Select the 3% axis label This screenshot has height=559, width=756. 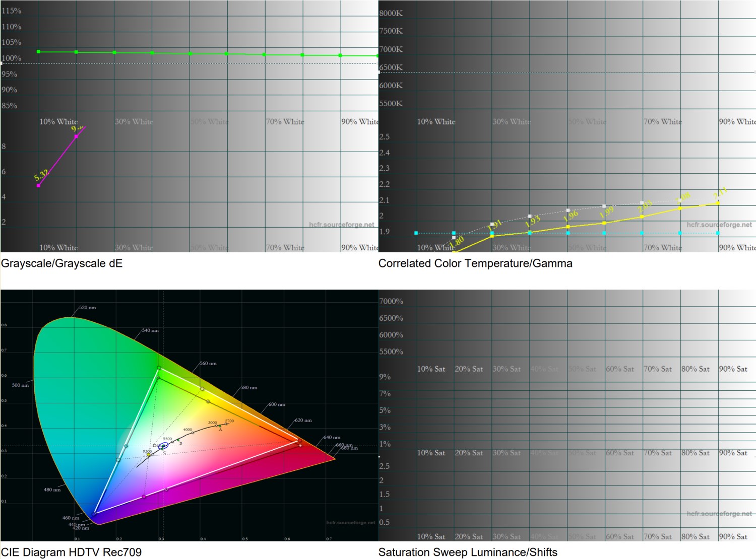point(385,427)
